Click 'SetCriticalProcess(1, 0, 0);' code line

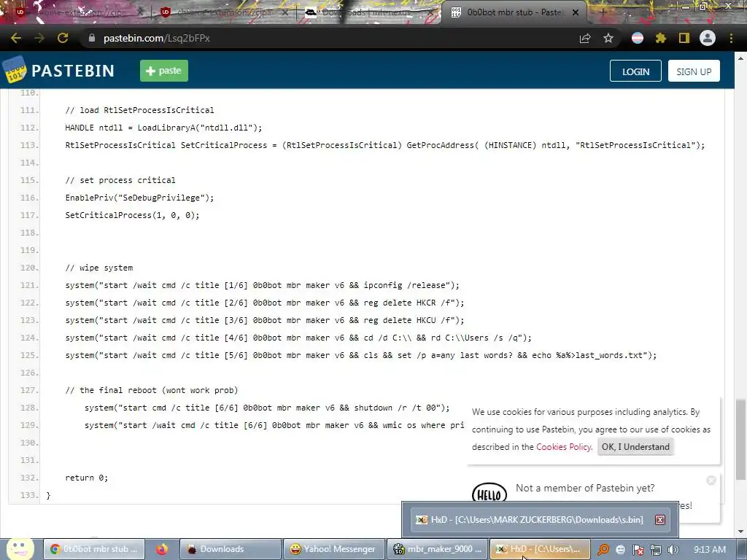point(133,215)
